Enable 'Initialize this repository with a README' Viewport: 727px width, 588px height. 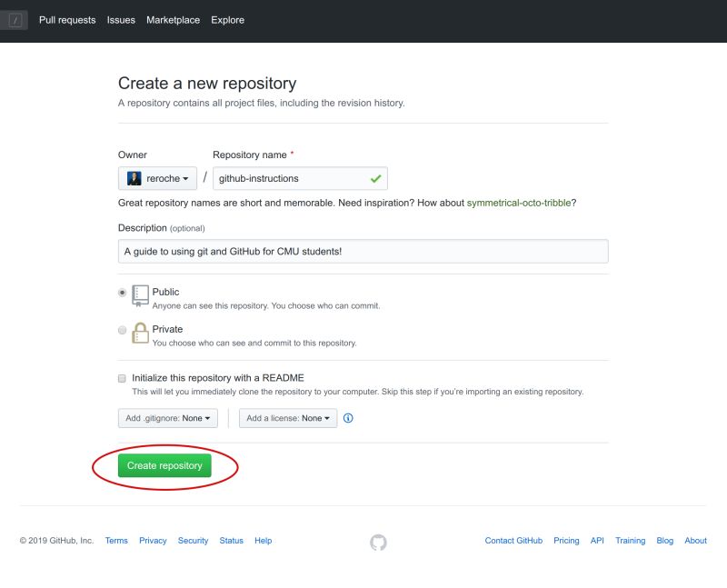[123, 377]
